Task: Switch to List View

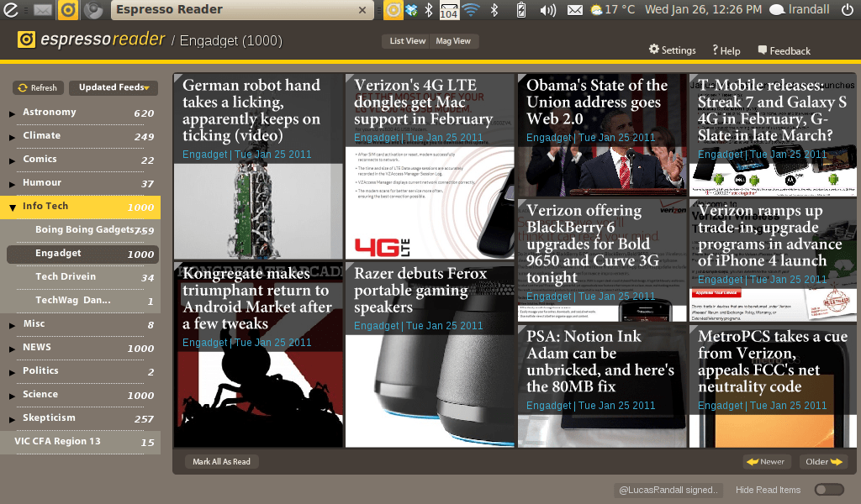Action: 408,41
